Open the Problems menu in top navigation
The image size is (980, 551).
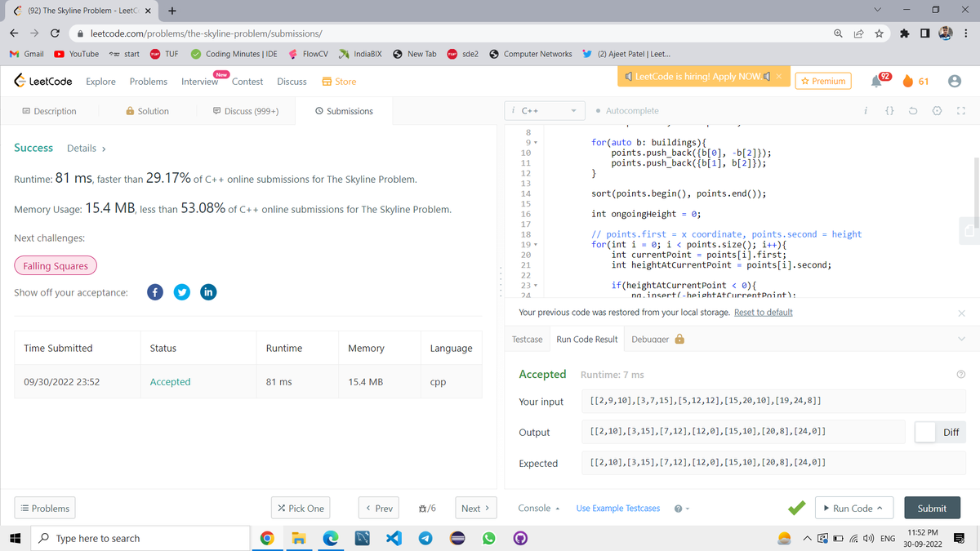pos(149,82)
